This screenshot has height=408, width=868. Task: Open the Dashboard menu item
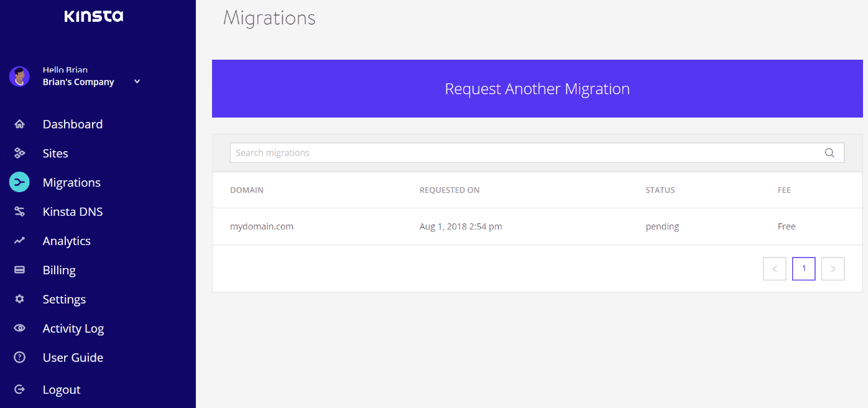pos(73,124)
